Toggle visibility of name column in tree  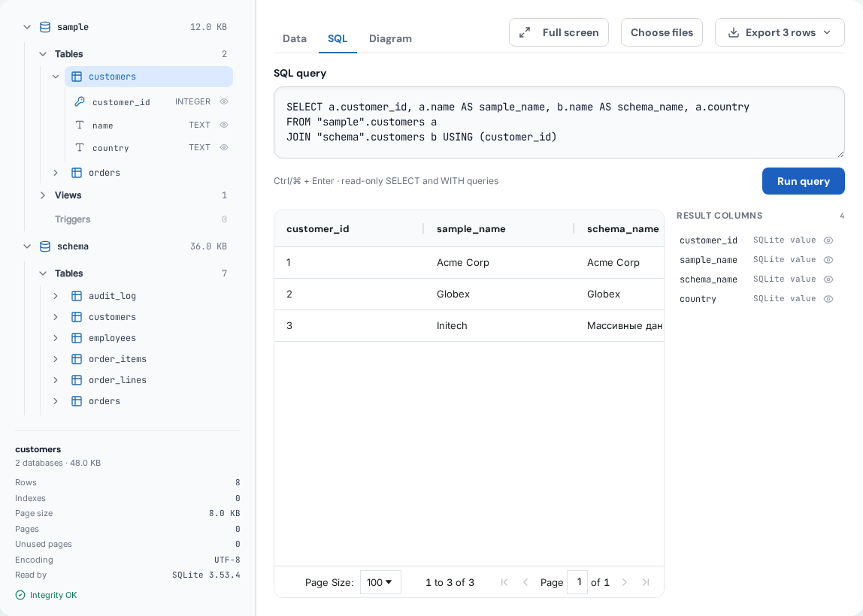(x=224, y=125)
